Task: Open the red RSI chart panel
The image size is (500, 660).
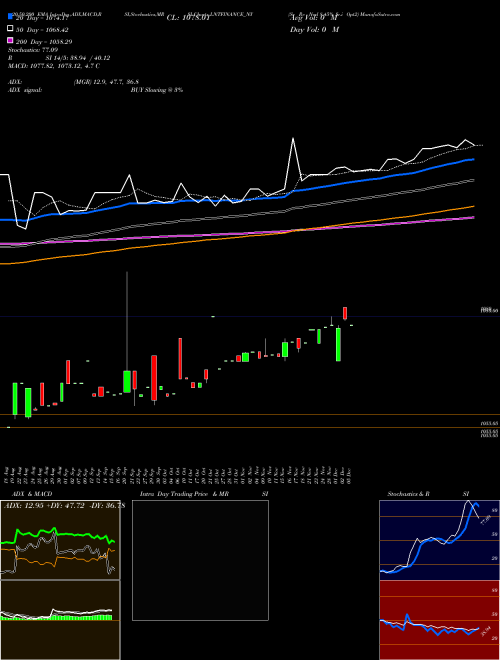Action: point(439,620)
